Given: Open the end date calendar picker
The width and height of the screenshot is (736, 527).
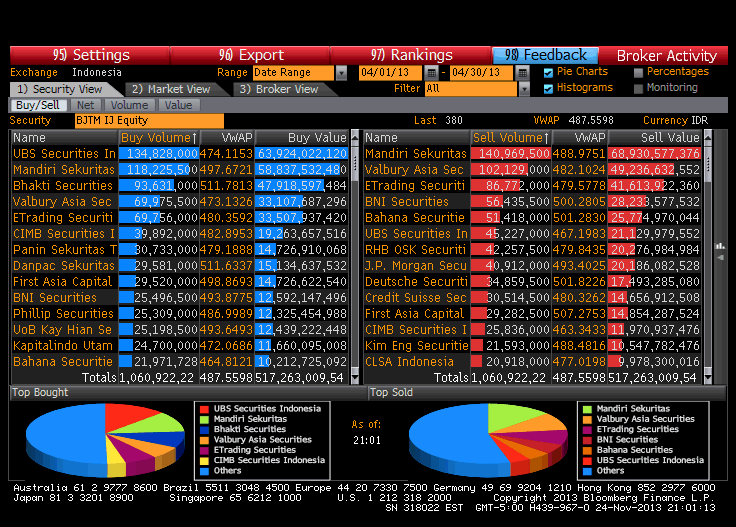Looking at the screenshot, I should click(521, 73).
